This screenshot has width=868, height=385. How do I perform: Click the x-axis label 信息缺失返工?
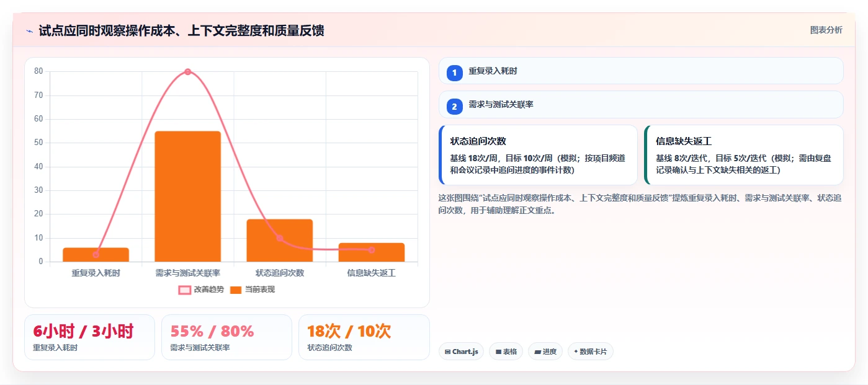372,273
